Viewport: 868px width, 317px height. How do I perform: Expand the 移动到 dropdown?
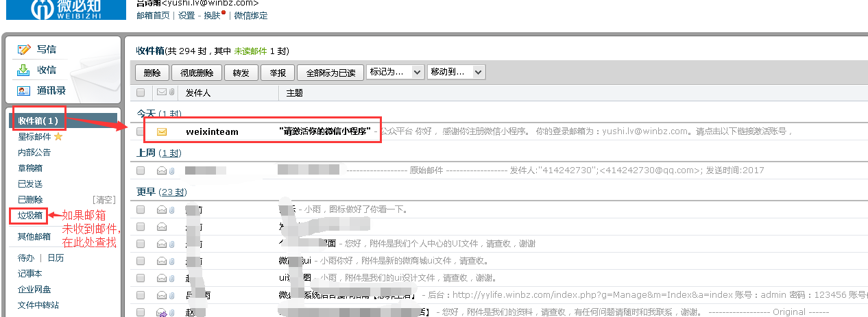tap(456, 72)
